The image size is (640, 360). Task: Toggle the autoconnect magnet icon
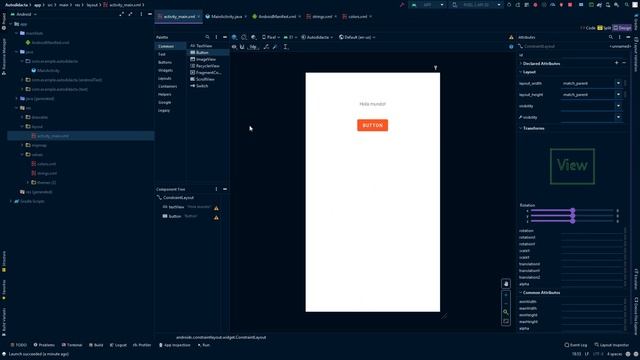click(x=242, y=47)
